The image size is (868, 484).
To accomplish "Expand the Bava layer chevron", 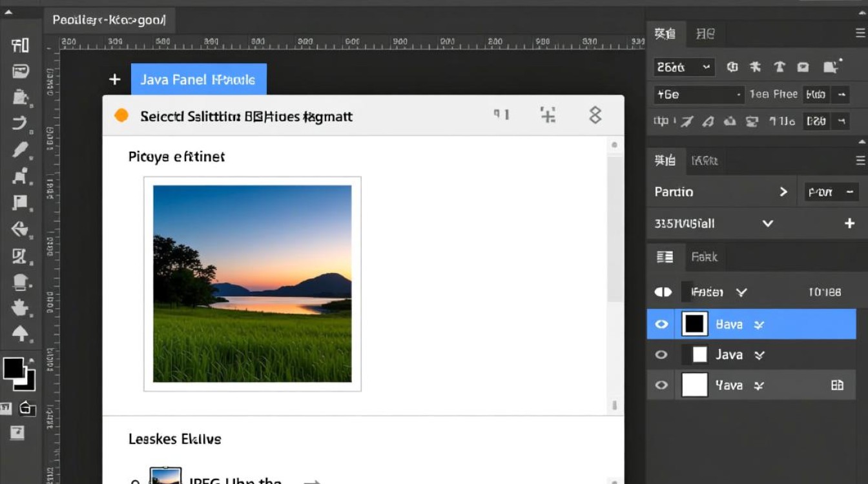I will coord(759,325).
